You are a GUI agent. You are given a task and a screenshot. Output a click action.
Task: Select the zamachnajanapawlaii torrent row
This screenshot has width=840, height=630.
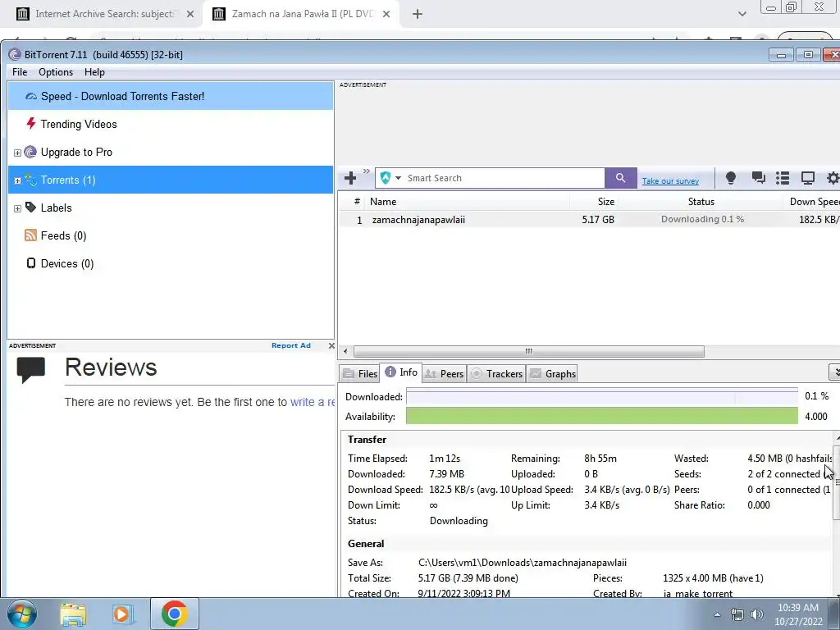[x=589, y=220]
